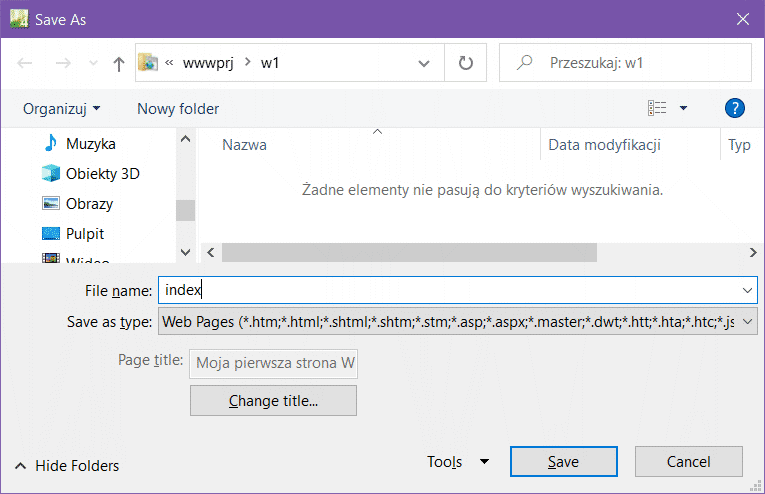Open the blue Help icon
This screenshot has height=494, width=765.
coord(735,108)
